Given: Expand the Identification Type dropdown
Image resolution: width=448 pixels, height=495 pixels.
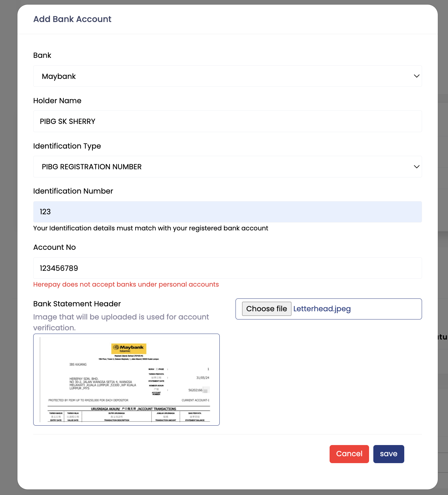Looking at the screenshot, I should click(227, 167).
